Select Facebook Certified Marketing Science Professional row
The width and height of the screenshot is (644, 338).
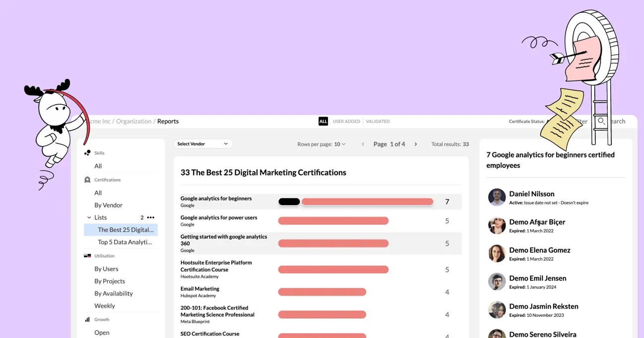(321, 315)
